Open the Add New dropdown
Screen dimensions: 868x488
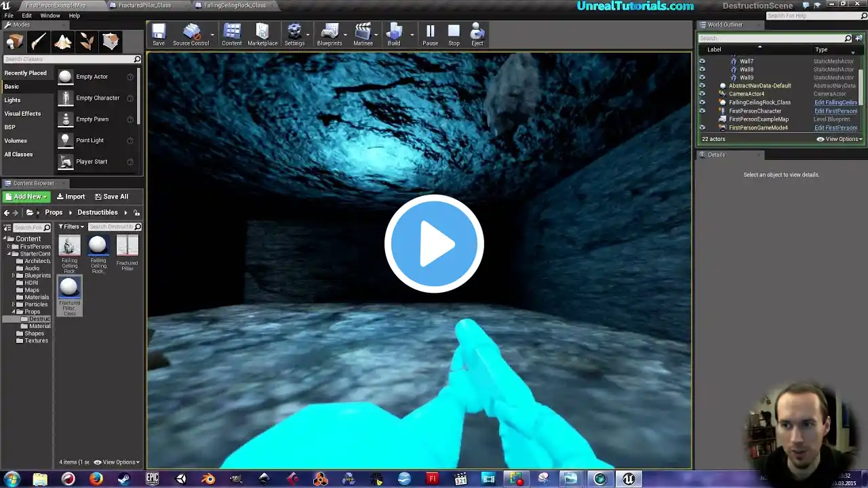26,197
